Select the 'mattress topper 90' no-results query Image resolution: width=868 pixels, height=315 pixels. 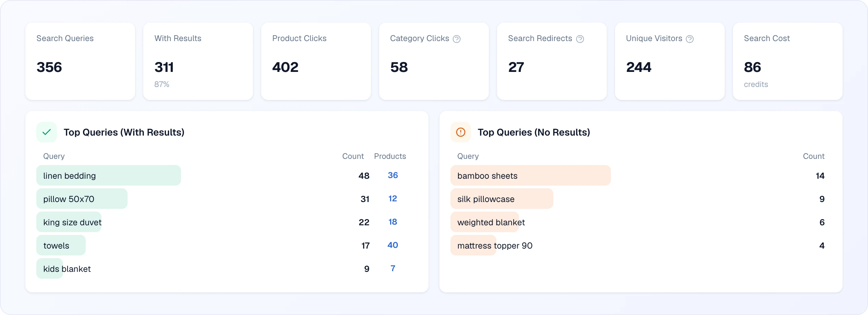pos(495,245)
